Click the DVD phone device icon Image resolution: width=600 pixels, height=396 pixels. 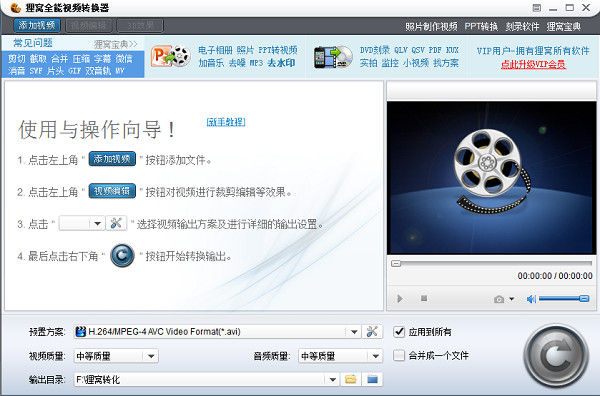pyautogui.click(x=333, y=57)
